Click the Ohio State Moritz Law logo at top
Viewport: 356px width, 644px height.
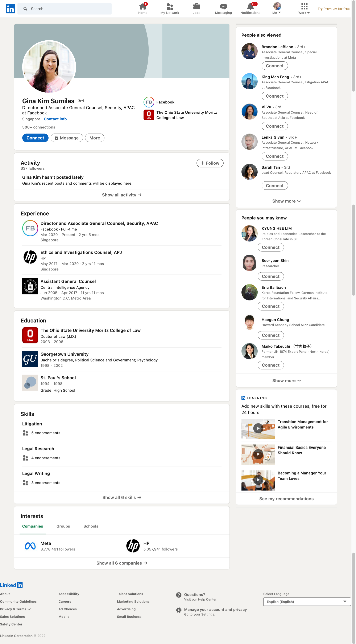[x=149, y=115]
